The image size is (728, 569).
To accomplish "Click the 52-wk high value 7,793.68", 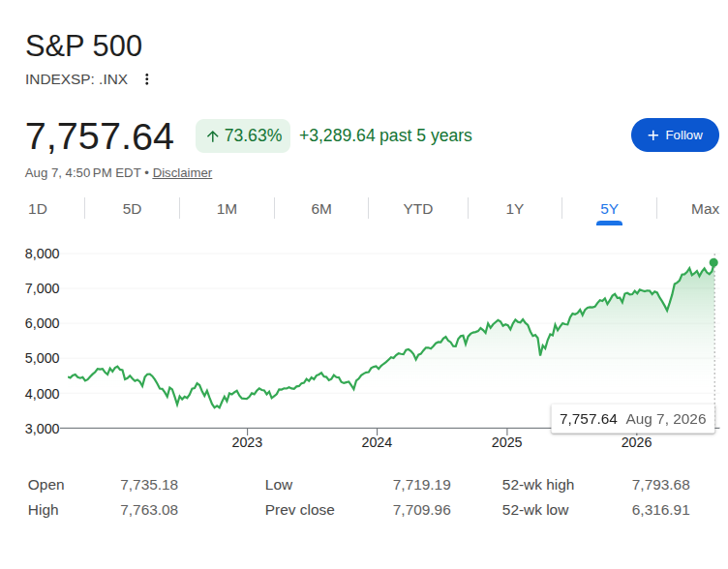I will click(x=660, y=485).
